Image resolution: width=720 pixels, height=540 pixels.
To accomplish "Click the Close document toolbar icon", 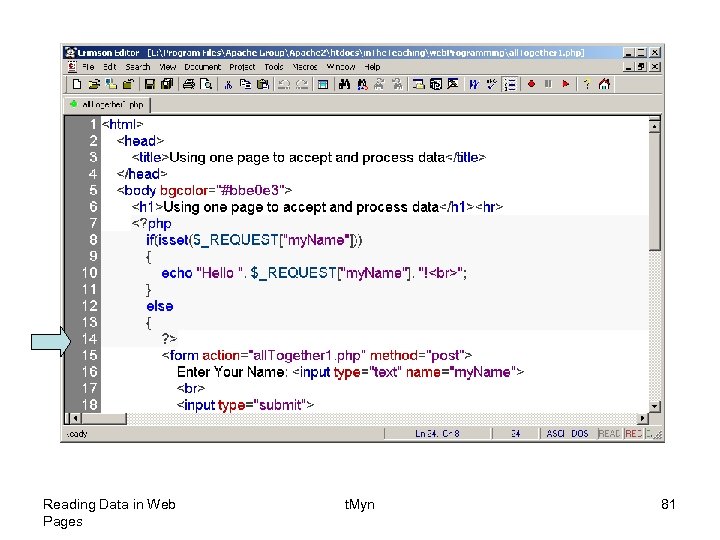I will click(x=129, y=84).
